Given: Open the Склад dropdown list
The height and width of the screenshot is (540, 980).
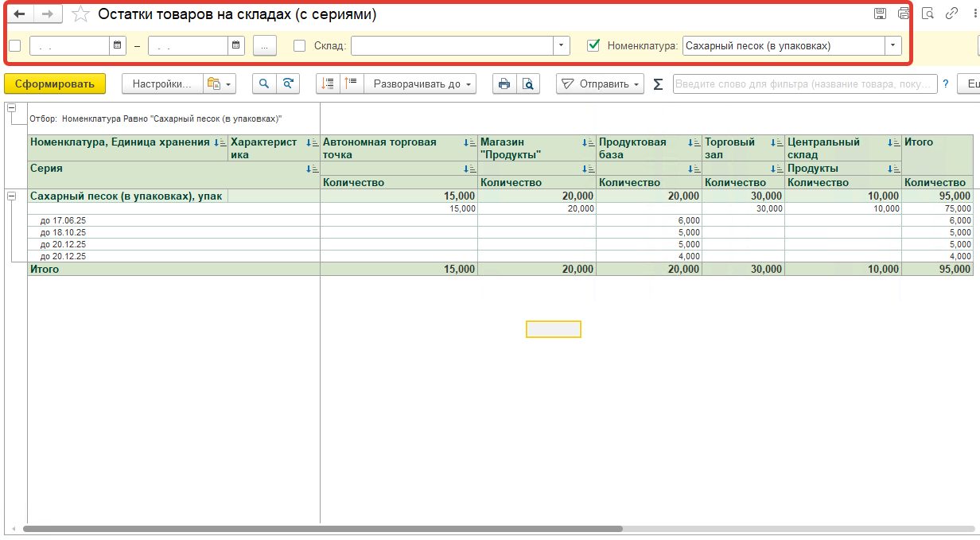Looking at the screenshot, I should pos(562,45).
